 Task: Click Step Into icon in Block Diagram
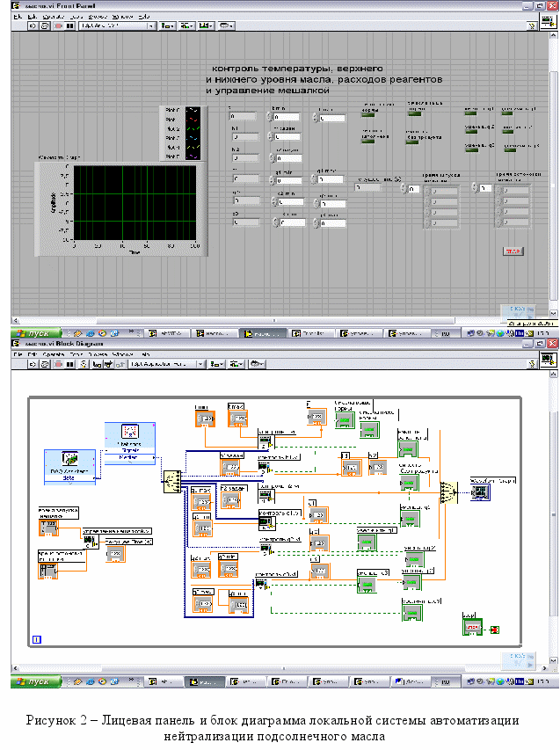97,365
